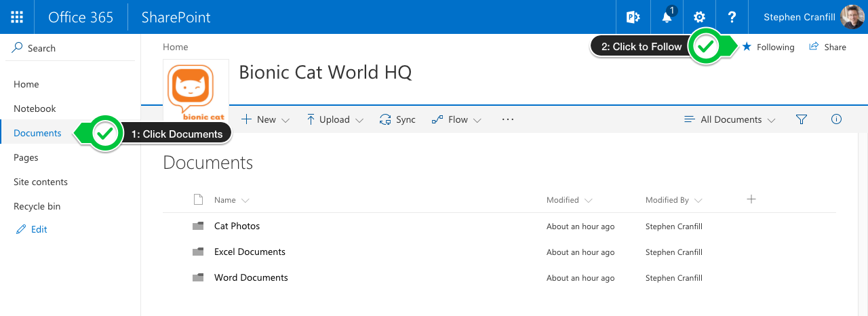Open the settings gear
Image resolution: width=868 pixels, height=316 pixels.
click(699, 17)
